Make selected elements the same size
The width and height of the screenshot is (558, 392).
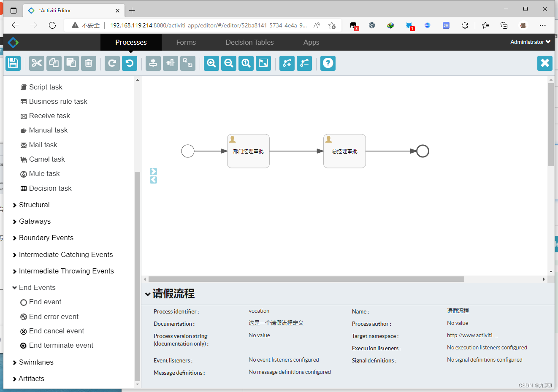(x=188, y=63)
